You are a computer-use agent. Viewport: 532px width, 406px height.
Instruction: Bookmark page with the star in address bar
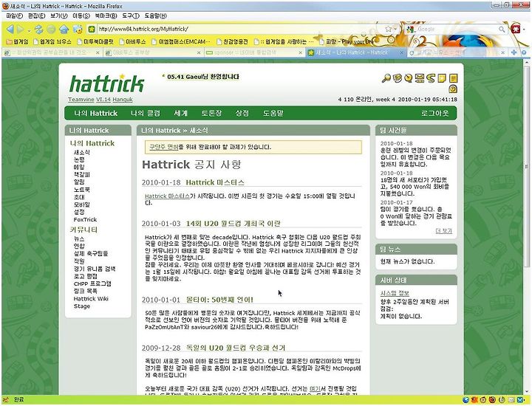coord(388,29)
